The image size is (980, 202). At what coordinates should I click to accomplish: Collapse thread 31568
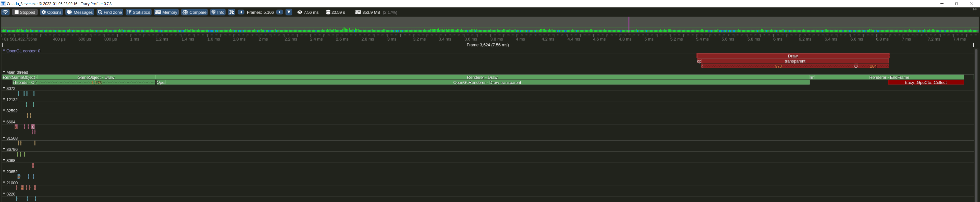(4, 138)
